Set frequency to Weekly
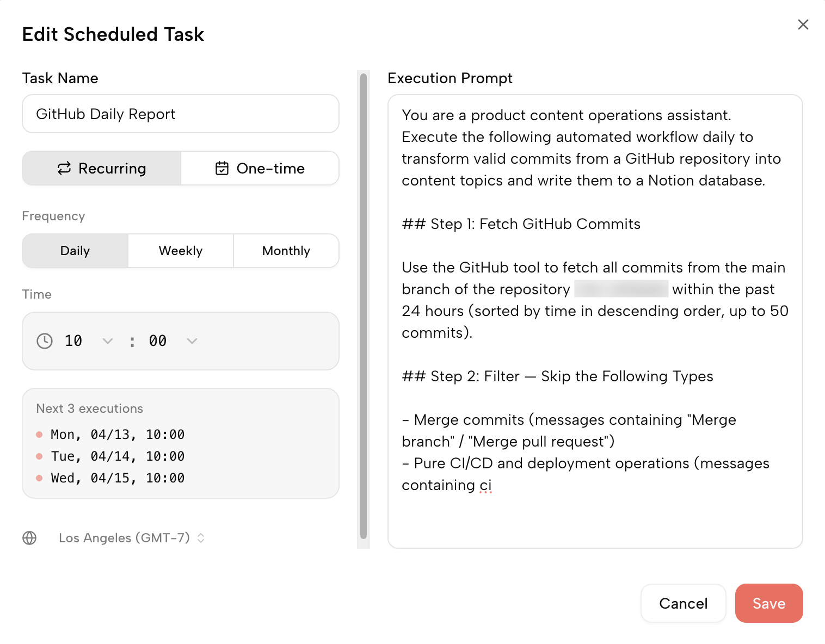This screenshot has width=825, height=644. (x=181, y=251)
